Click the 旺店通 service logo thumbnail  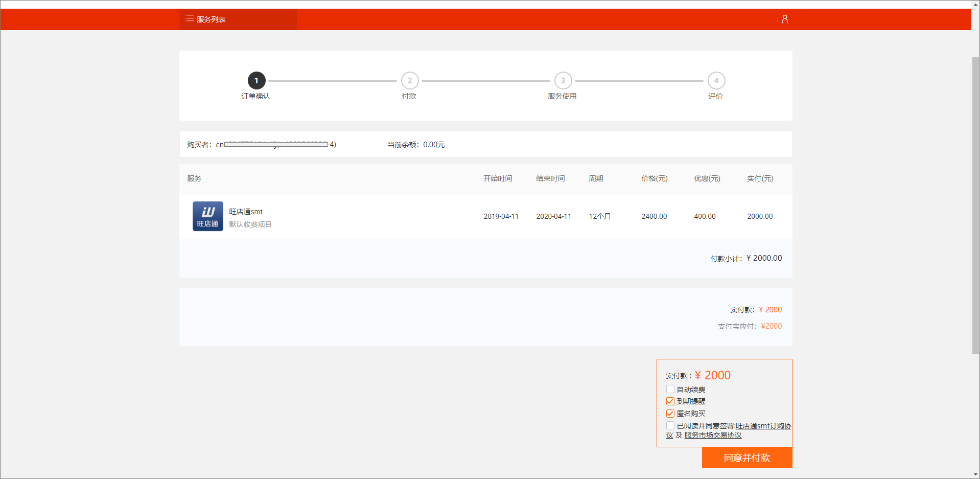click(208, 216)
